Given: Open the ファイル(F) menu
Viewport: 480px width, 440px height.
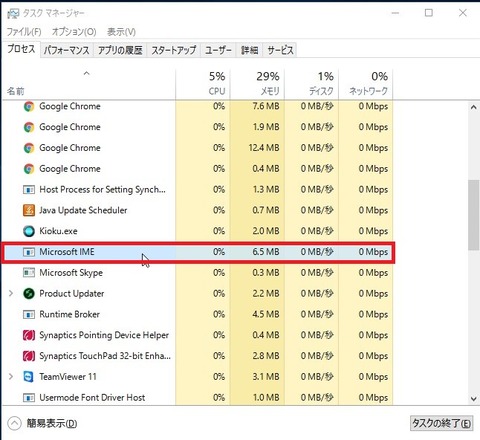Looking at the screenshot, I should pos(24,32).
